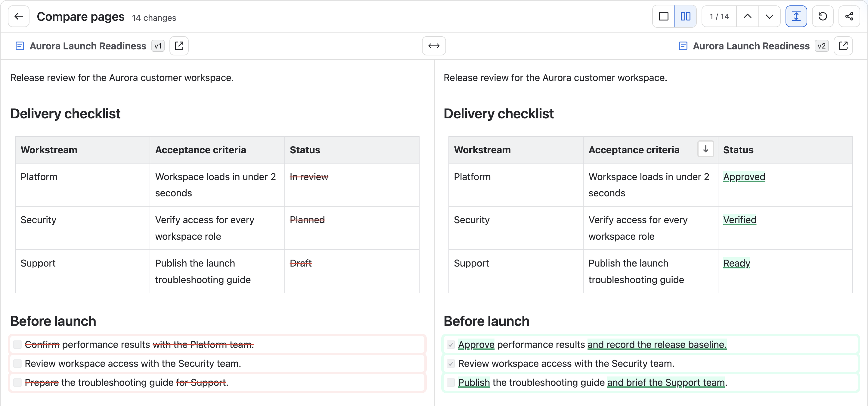Click '14 changes' label in header

pos(154,17)
